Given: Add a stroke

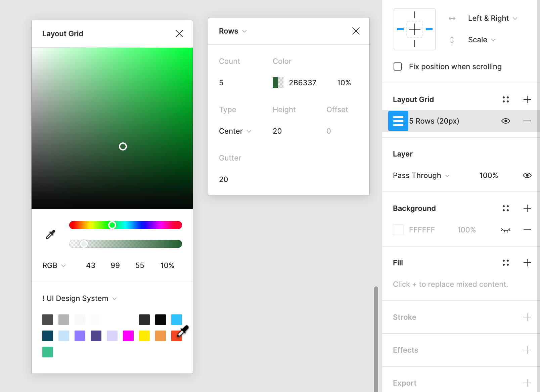Looking at the screenshot, I should (x=527, y=317).
